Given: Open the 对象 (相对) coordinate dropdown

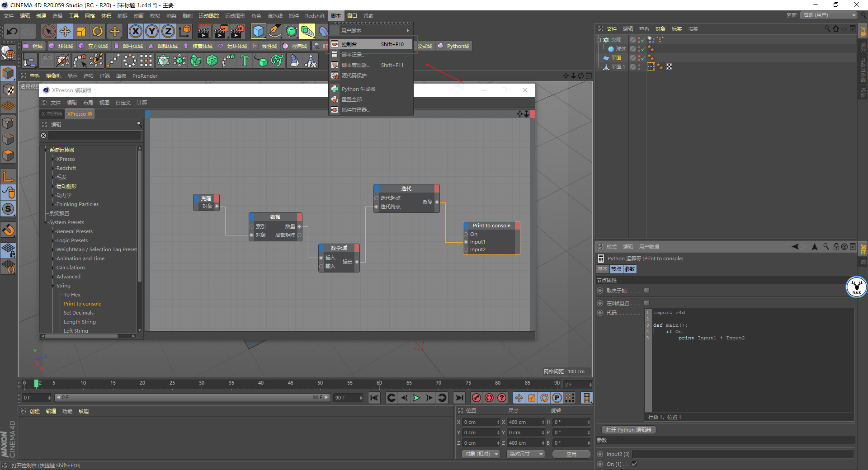Looking at the screenshot, I should (x=481, y=454).
